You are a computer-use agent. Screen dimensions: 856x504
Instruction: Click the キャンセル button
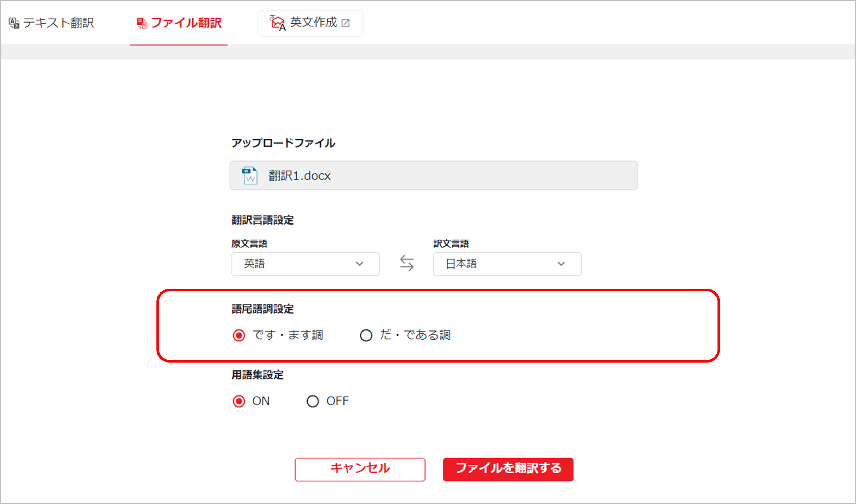[360, 469]
